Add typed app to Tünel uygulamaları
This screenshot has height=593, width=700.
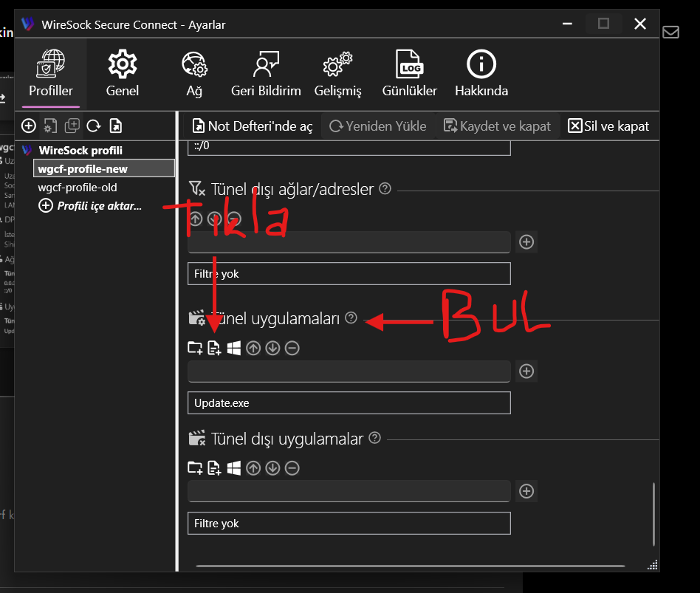pyautogui.click(x=526, y=371)
